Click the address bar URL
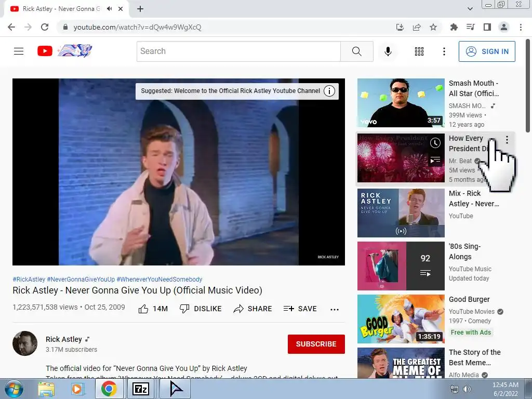 137,27
